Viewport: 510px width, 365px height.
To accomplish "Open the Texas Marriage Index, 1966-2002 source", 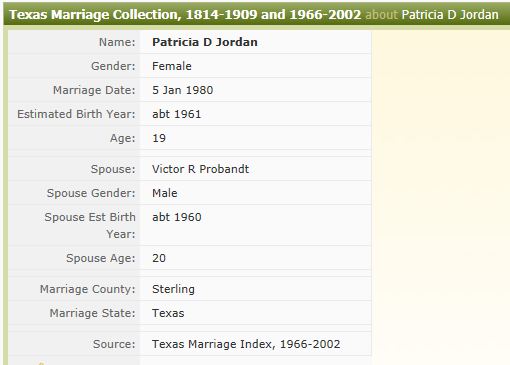I will 246,344.
